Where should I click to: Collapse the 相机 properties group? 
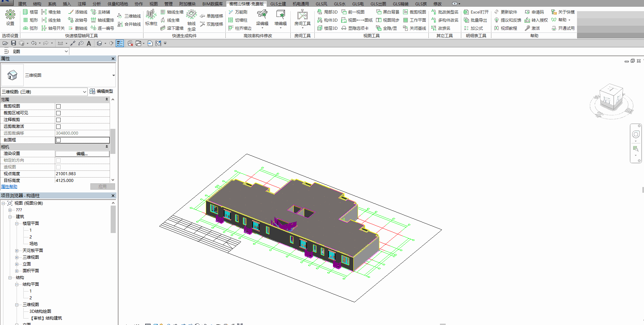point(107,147)
